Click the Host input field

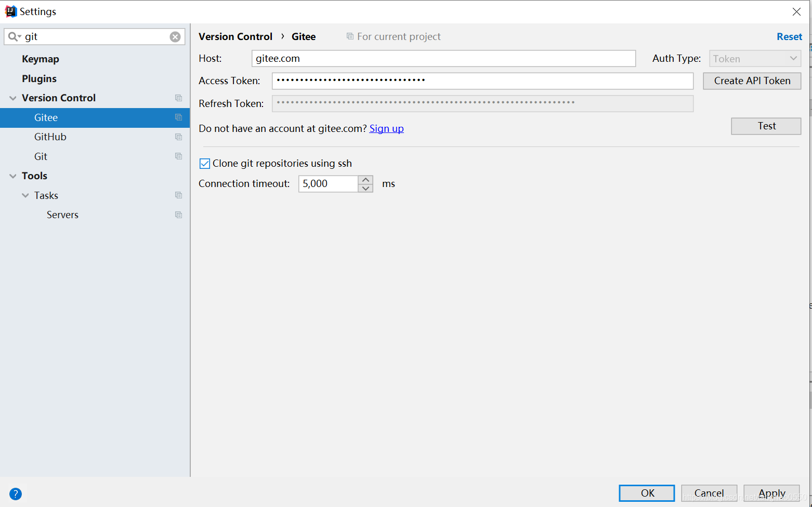click(443, 59)
